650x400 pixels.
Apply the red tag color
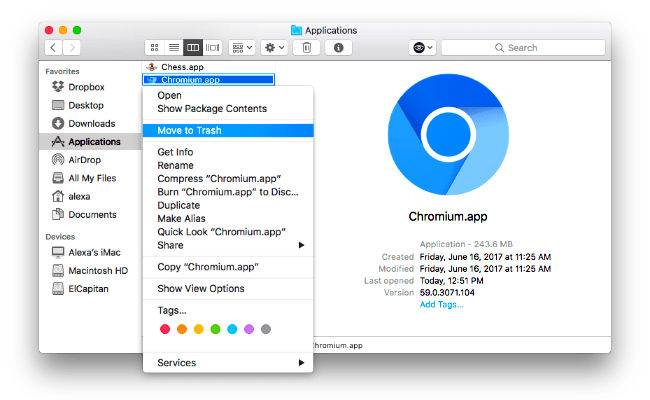pos(164,329)
